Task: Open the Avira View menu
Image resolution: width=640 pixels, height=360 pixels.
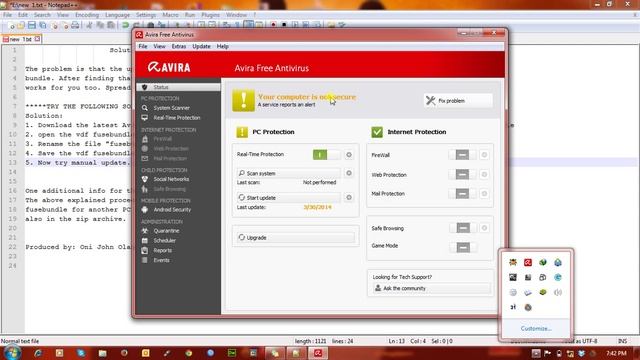Action: [x=159, y=47]
